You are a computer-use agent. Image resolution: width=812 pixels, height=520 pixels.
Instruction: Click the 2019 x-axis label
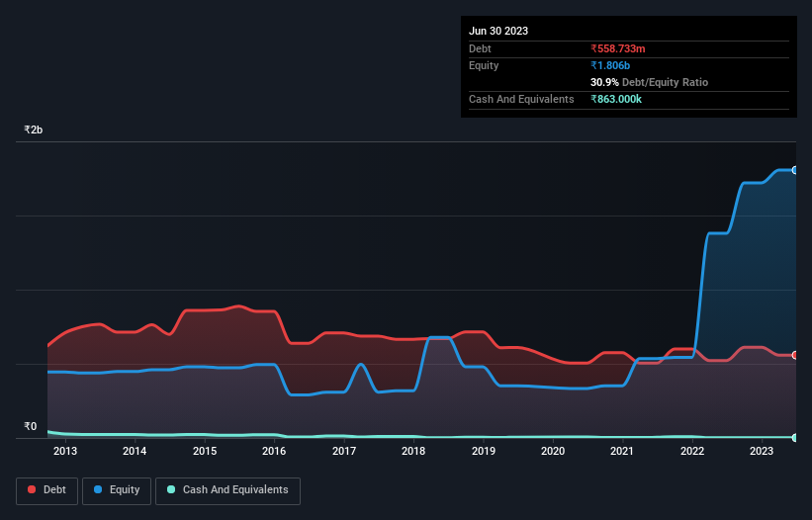point(484,451)
